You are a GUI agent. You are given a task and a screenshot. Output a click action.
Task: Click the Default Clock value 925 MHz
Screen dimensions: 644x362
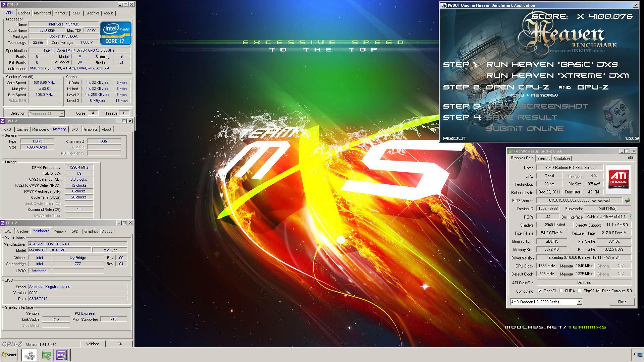546,274
